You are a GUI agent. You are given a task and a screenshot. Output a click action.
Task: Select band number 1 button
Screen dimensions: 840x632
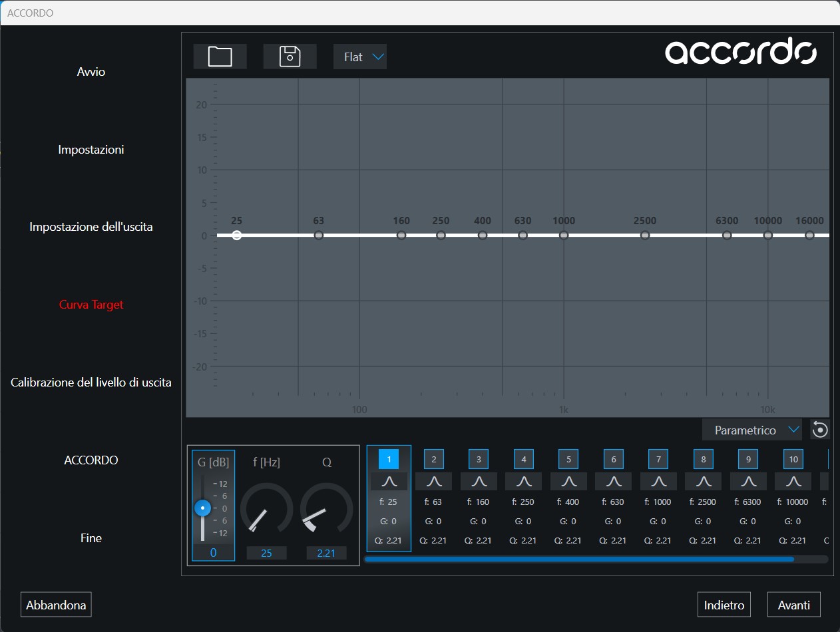[x=389, y=459]
